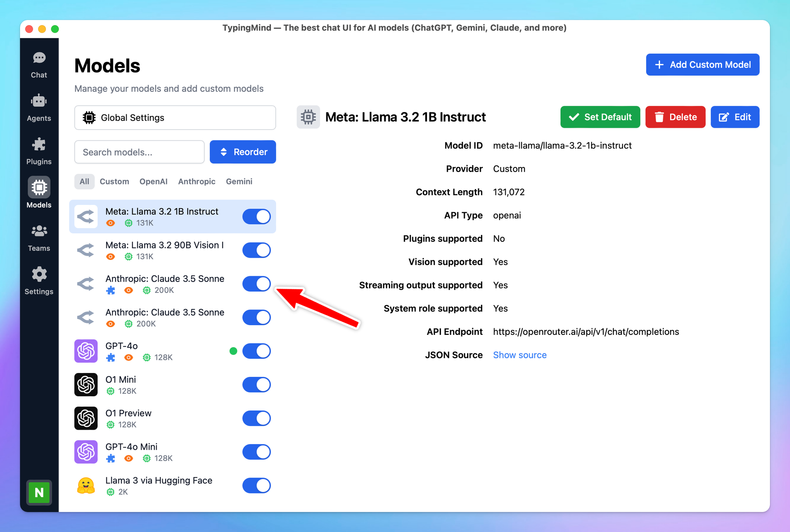Open Global Settings
Viewport: 790px width, 532px height.
(175, 118)
